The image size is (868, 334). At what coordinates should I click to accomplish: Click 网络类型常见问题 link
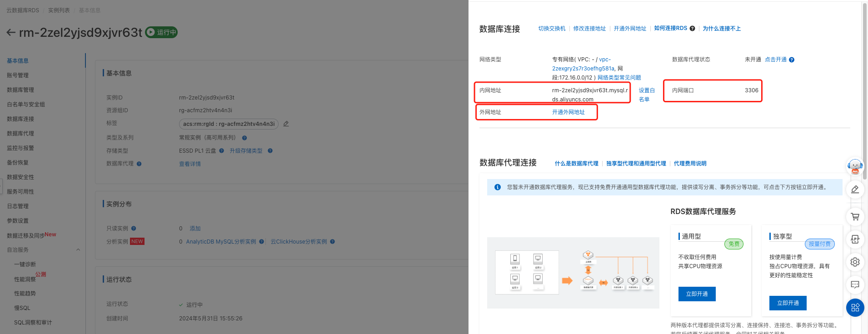tap(619, 78)
